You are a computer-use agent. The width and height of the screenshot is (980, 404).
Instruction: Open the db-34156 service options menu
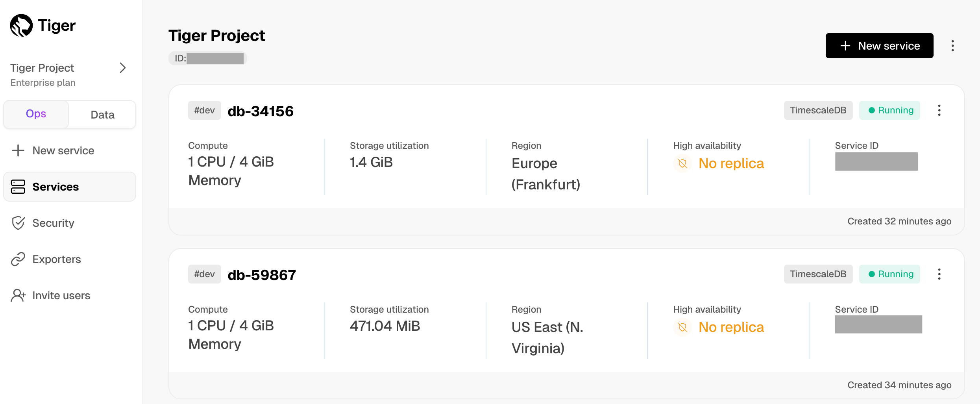pyautogui.click(x=939, y=110)
